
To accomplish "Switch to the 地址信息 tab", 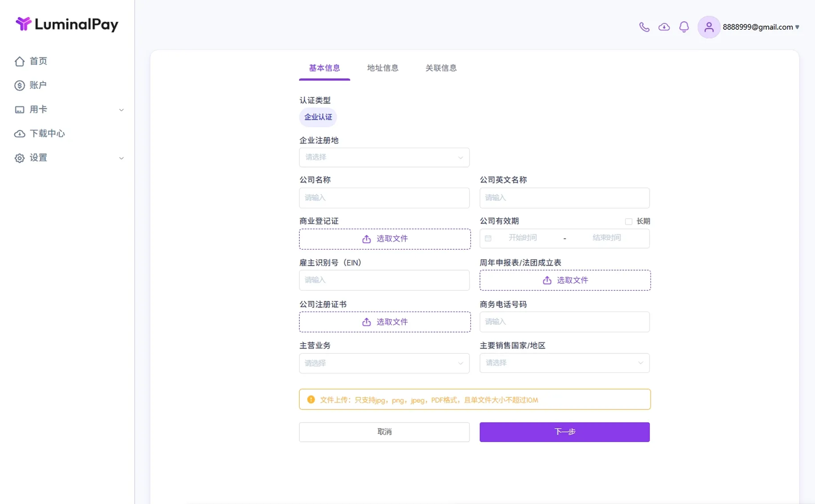I will pyautogui.click(x=383, y=68).
